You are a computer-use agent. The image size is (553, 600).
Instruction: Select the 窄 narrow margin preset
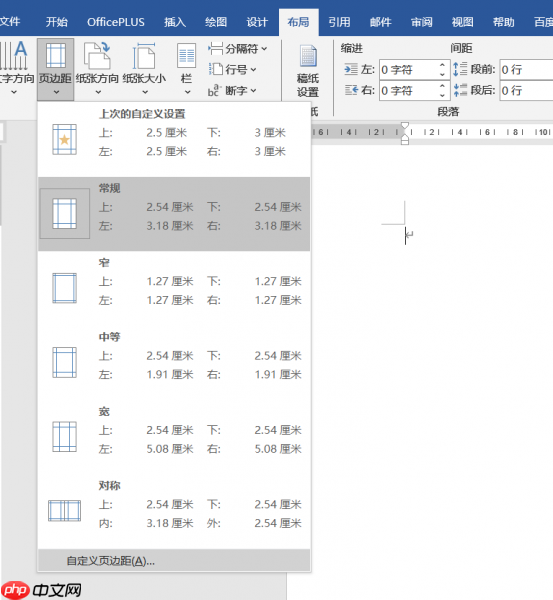pyautogui.click(x=174, y=288)
